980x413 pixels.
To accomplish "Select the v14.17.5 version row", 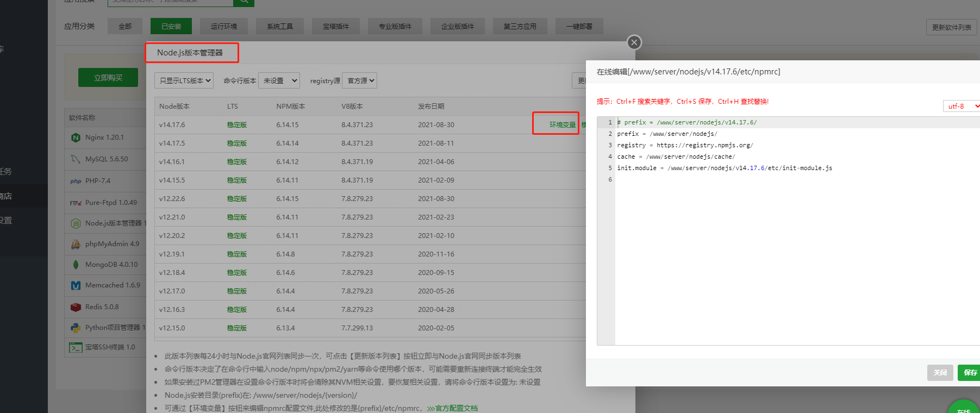I will click(x=370, y=143).
